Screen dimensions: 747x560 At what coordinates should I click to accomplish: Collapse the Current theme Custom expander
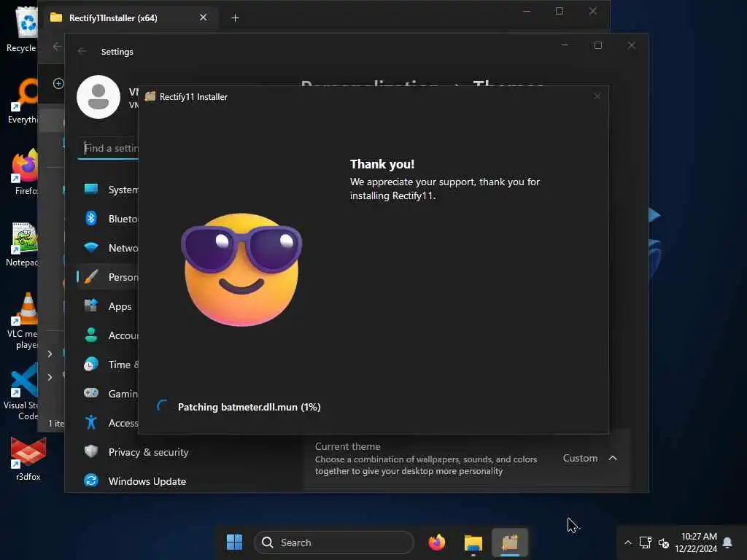pyautogui.click(x=613, y=458)
